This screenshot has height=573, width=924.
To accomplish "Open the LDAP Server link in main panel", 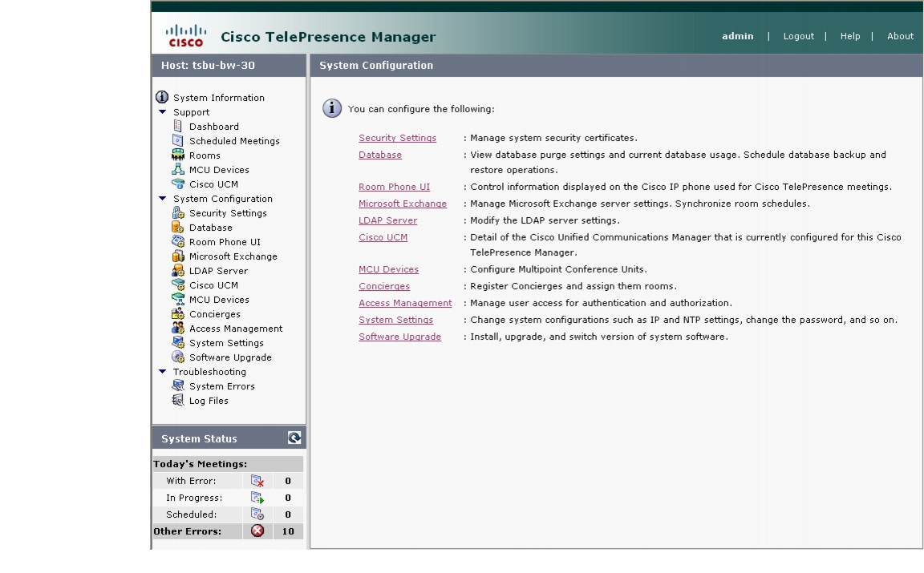I will point(387,220).
